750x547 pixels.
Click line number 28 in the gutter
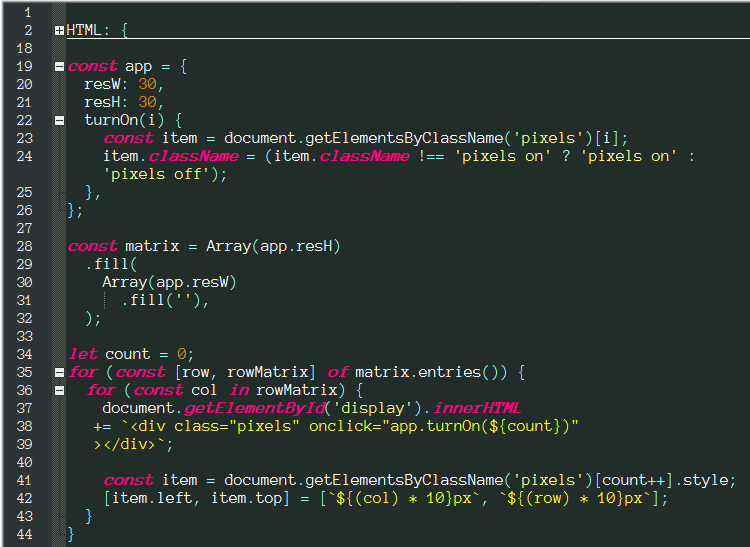tap(24, 246)
